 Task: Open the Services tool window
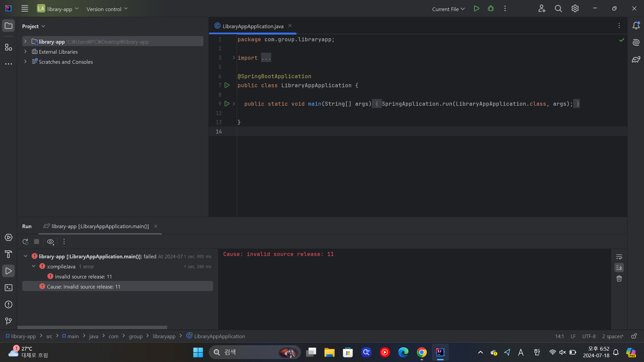point(8,238)
